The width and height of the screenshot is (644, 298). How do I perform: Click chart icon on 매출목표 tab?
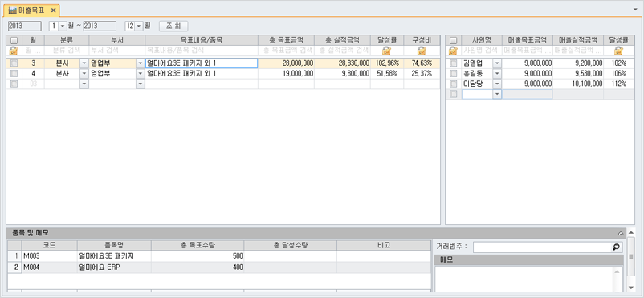point(13,10)
